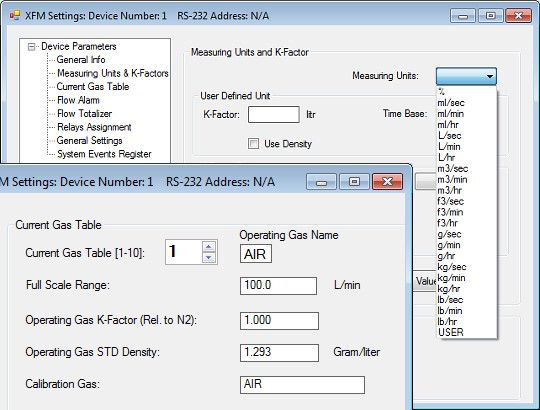This screenshot has height=410, width=540.
Task: Close the Measuring Units dropdown via its arrow
Action: 490,76
